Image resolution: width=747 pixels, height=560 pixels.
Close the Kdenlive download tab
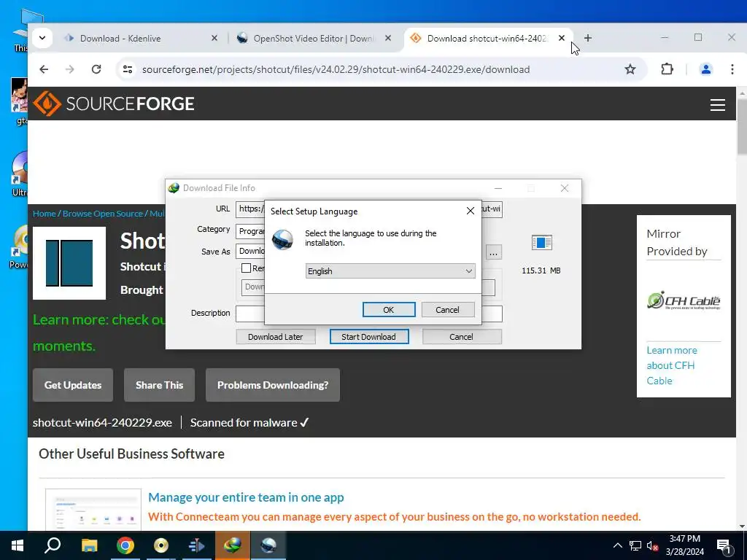click(214, 38)
